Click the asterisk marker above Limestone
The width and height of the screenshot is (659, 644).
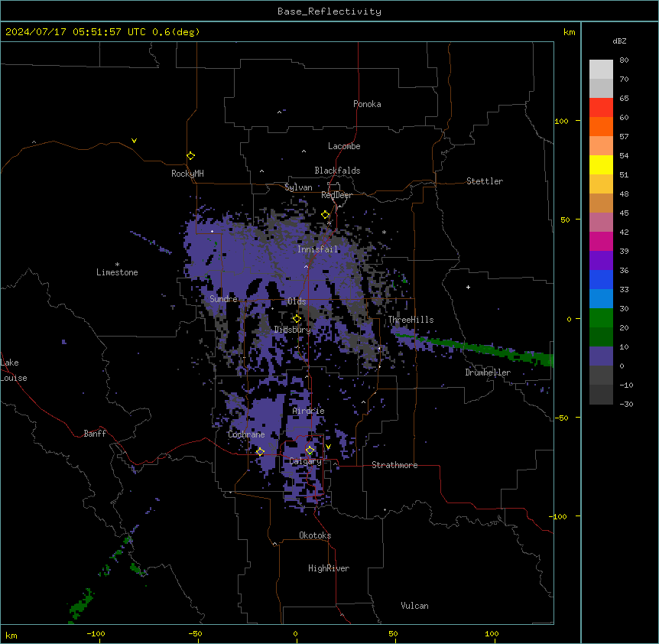(117, 265)
